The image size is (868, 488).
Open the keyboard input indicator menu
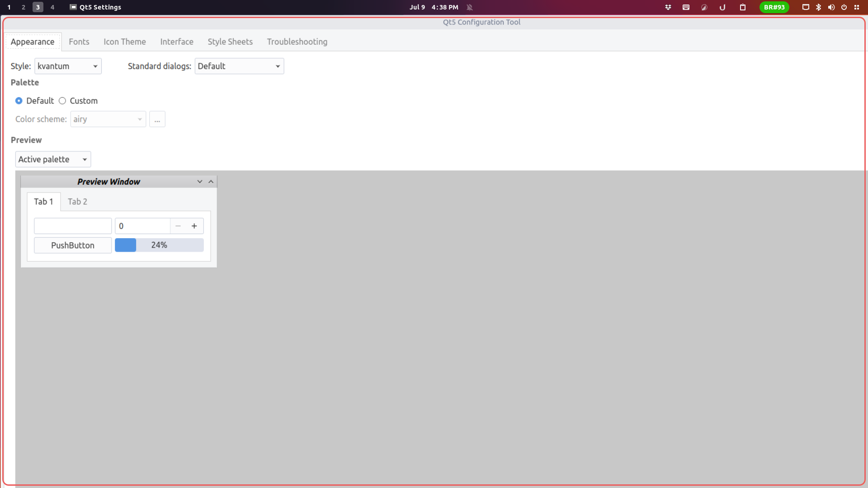point(686,7)
